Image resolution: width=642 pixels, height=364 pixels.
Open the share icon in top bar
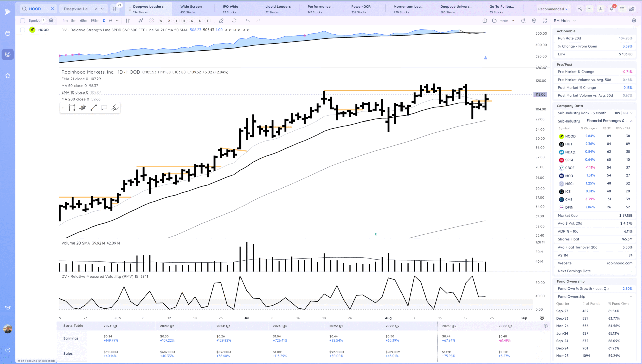(x=580, y=9)
